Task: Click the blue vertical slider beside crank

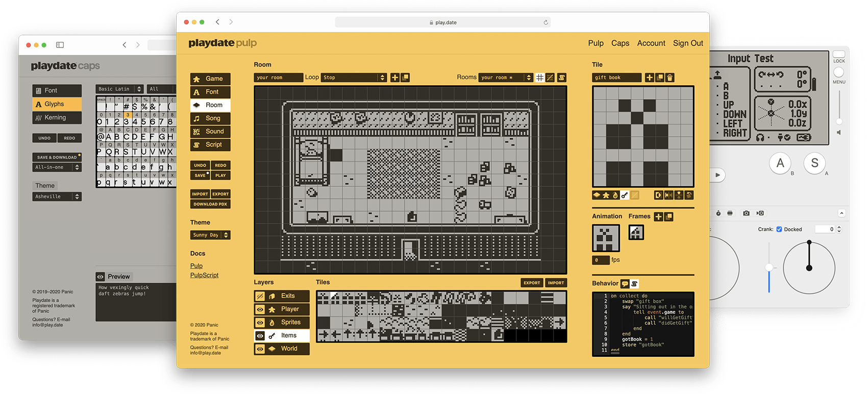Action: coord(769,267)
